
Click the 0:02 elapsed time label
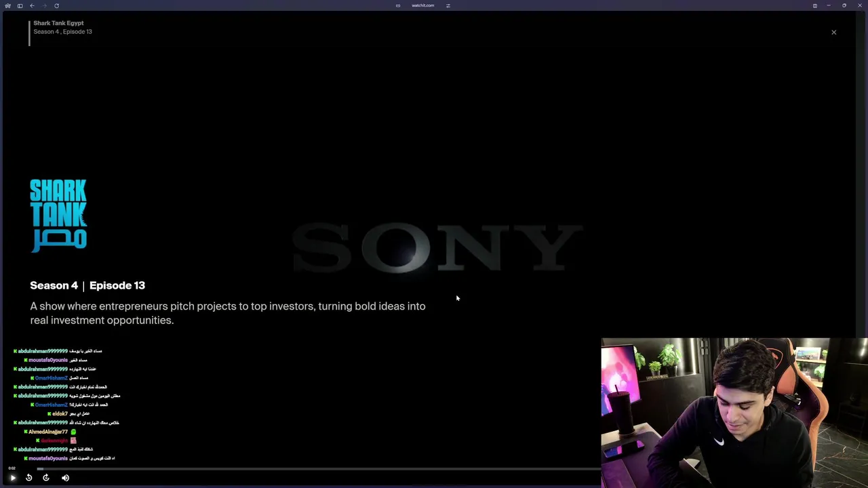pos(12,468)
